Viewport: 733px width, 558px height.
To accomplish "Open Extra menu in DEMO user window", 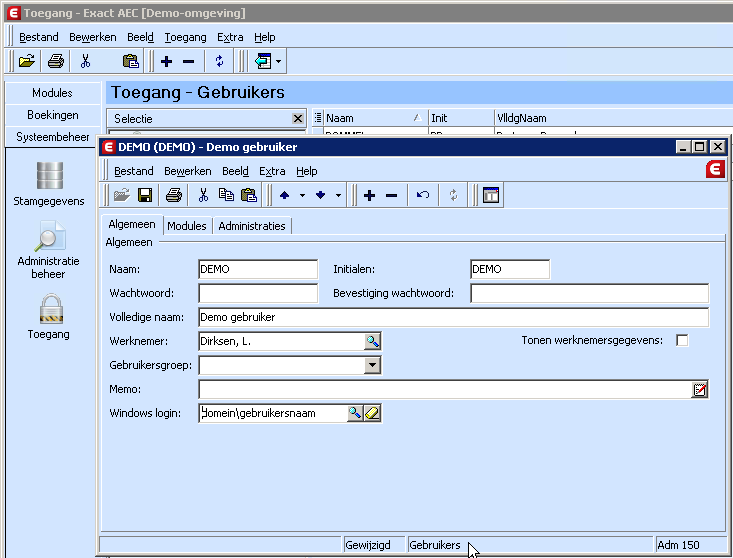I will pos(272,172).
